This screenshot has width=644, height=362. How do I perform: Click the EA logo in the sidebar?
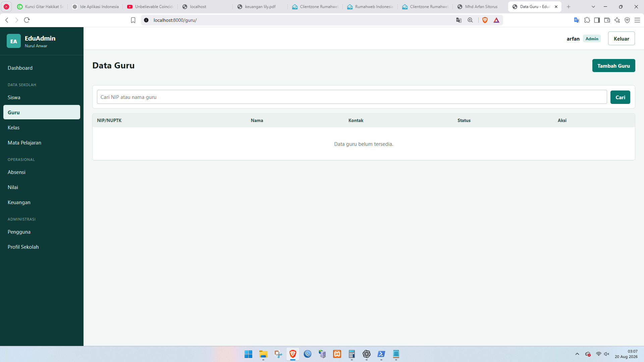coord(14,41)
